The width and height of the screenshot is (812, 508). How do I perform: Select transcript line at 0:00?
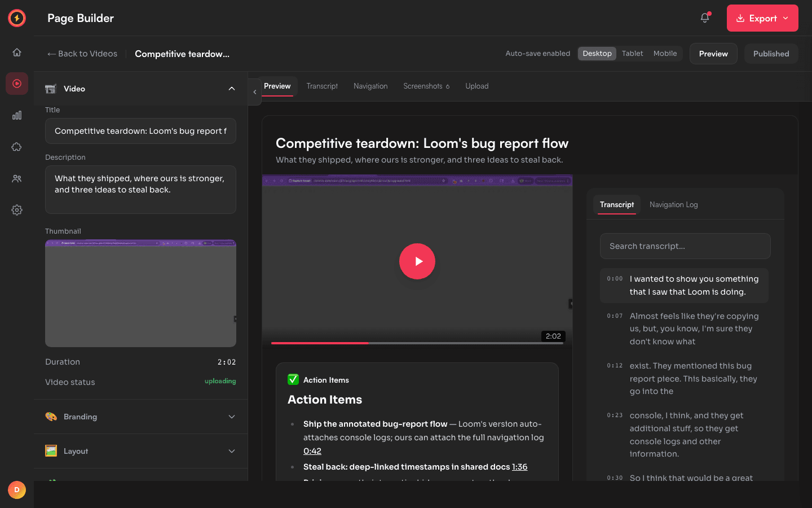point(684,286)
